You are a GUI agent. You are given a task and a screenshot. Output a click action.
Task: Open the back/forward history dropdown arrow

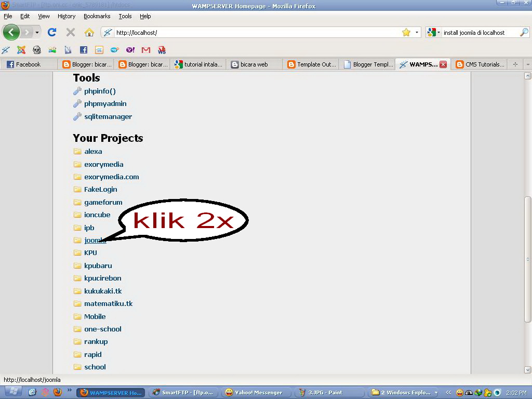[37, 33]
